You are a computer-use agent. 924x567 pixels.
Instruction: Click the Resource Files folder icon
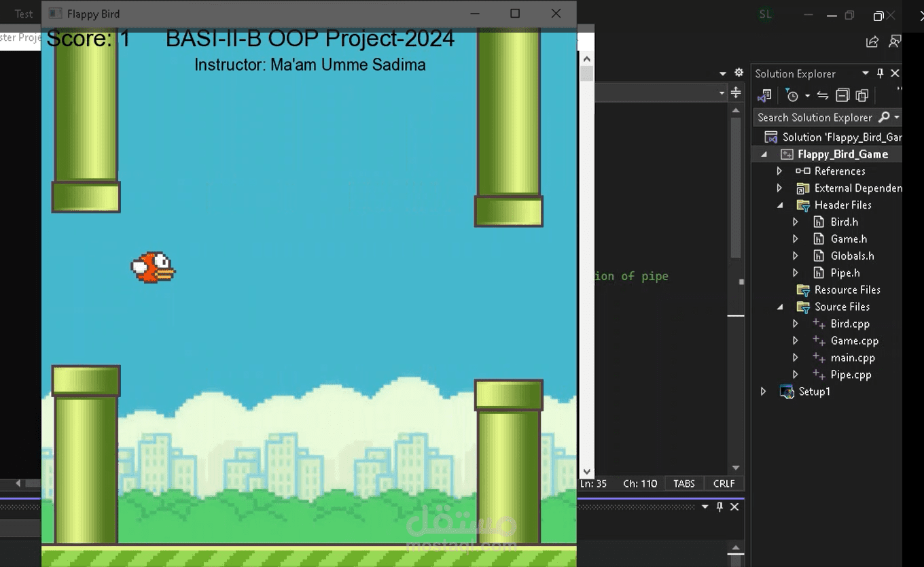[x=803, y=290]
